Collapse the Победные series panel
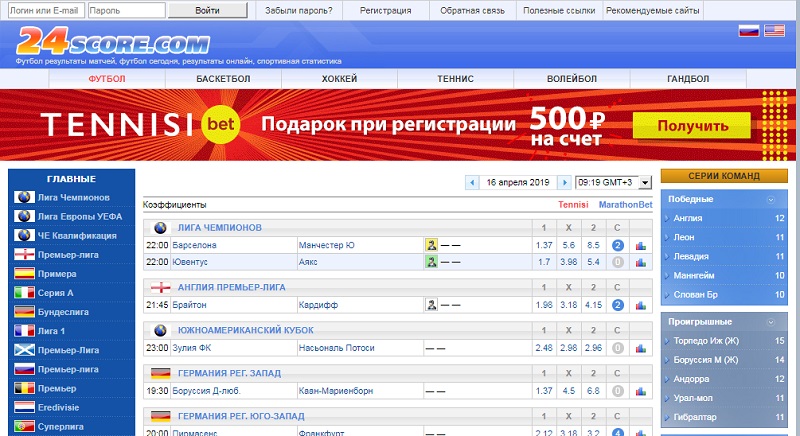 (x=771, y=200)
